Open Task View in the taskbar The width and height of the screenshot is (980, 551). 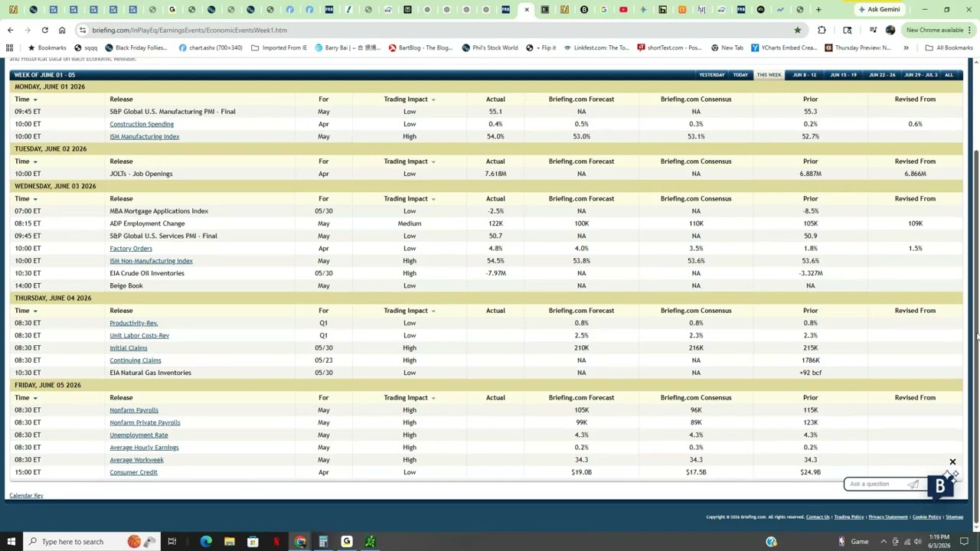tap(171, 542)
